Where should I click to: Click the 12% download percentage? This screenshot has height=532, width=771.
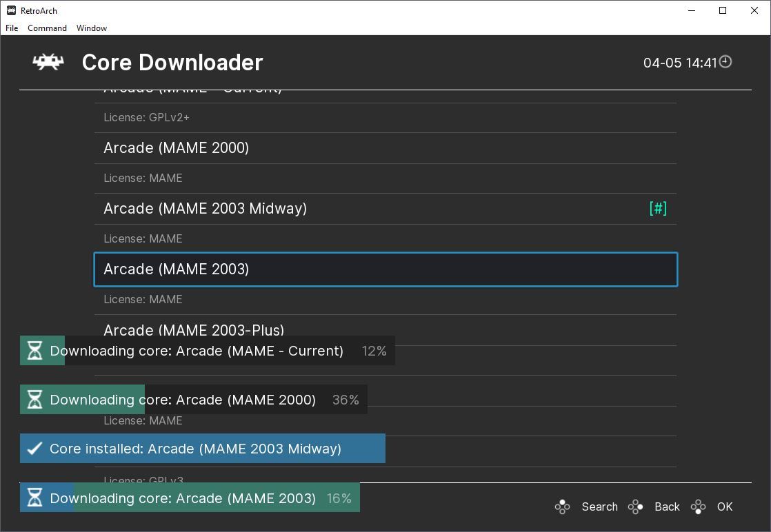tap(374, 351)
